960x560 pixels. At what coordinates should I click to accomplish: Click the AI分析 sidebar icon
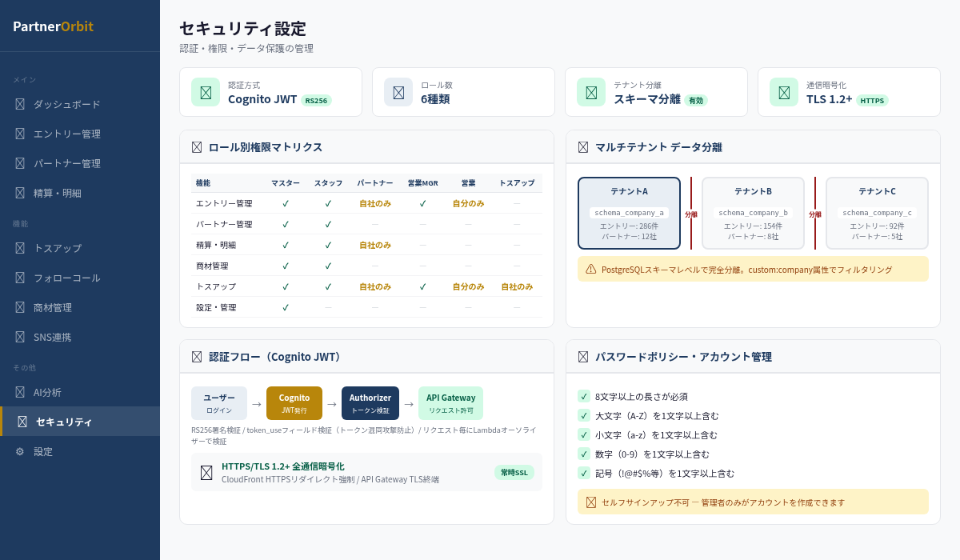tap(20, 392)
